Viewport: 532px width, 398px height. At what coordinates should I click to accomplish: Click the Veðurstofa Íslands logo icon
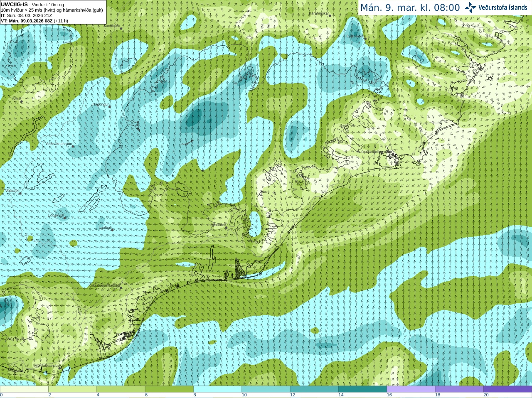pos(470,7)
